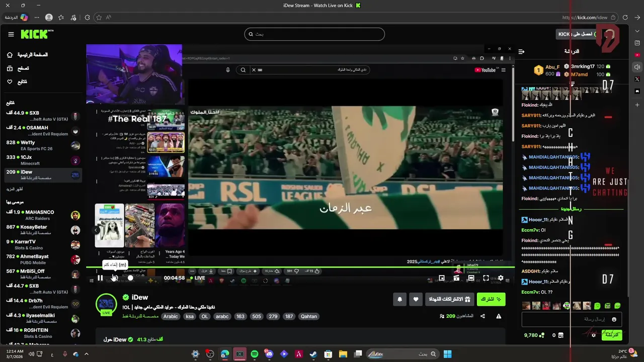Image resolution: width=644 pixels, height=362 pixels.
Task: Open 1CJx Minecraft channel
Action: [x=43, y=160]
